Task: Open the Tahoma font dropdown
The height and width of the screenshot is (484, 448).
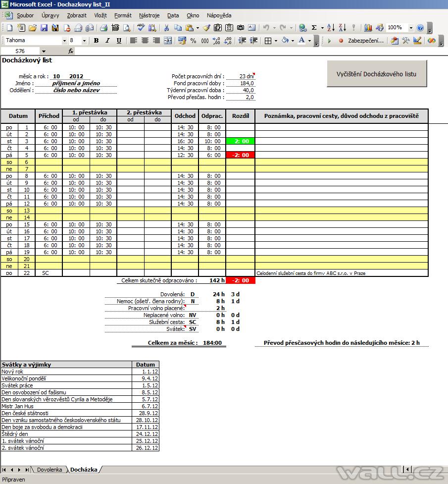Action: [x=64, y=41]
